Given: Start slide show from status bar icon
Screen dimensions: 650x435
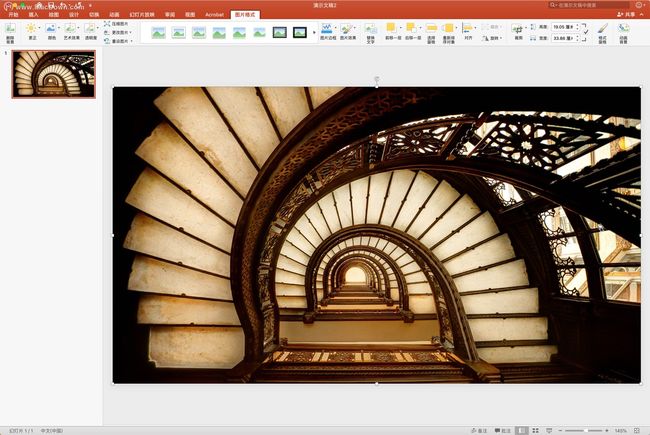Looking at the screenshot, I should coord(549,430).
